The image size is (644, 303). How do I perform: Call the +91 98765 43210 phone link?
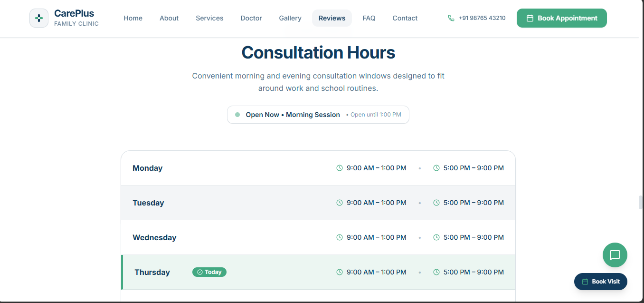click(477, 18)
